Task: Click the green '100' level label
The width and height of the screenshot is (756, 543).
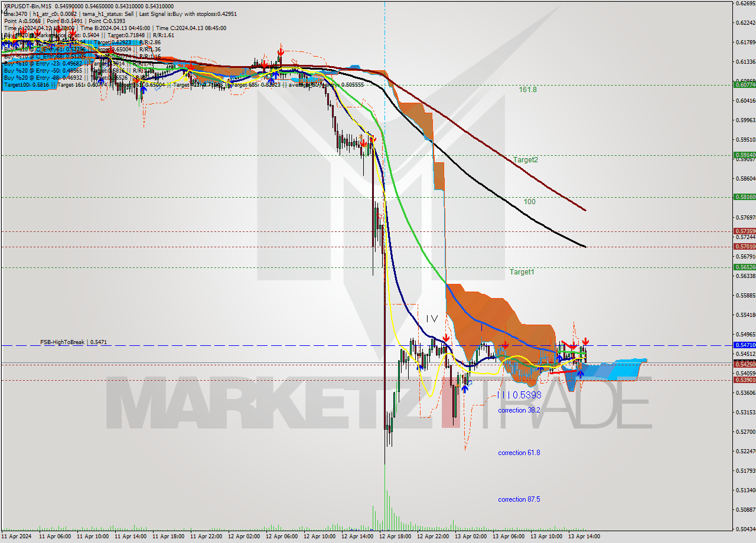Action: [530, 202]
